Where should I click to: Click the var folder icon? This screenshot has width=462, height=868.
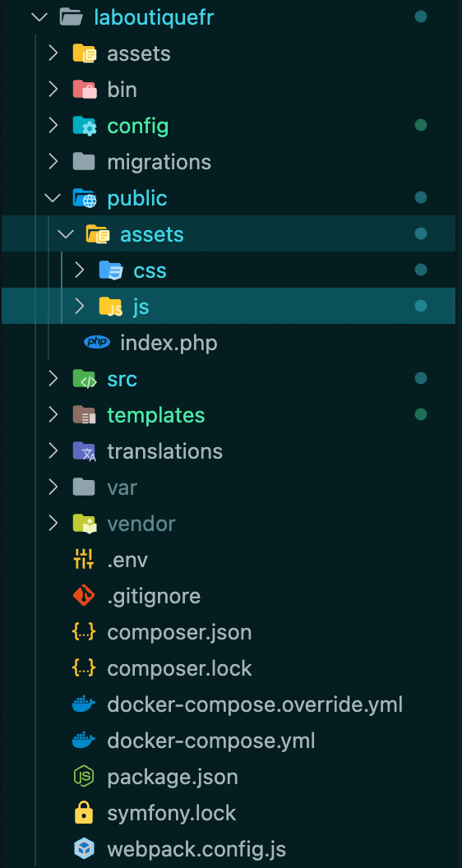click(84, 487)
